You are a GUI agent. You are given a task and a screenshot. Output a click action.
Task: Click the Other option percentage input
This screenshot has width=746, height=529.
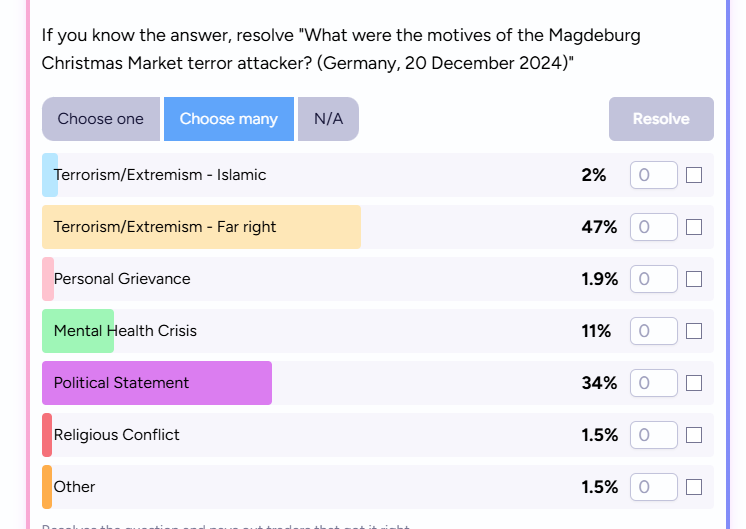(653, 487)
